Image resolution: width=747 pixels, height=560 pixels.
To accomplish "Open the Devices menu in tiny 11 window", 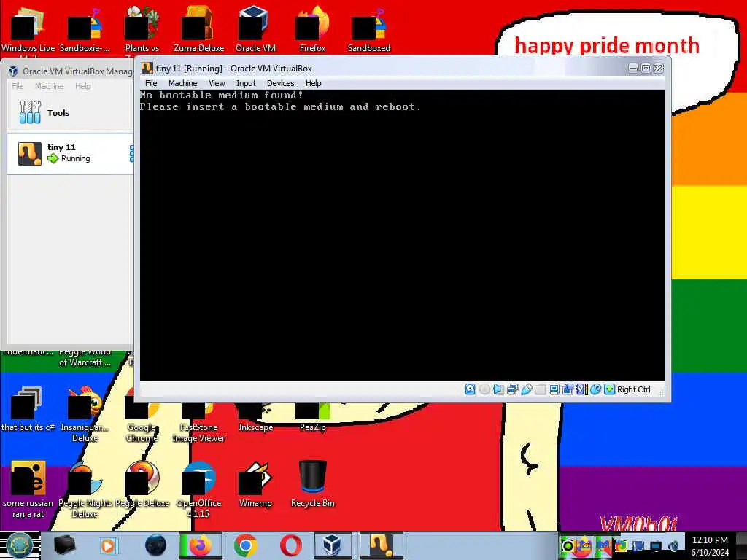I will point(281,83).
